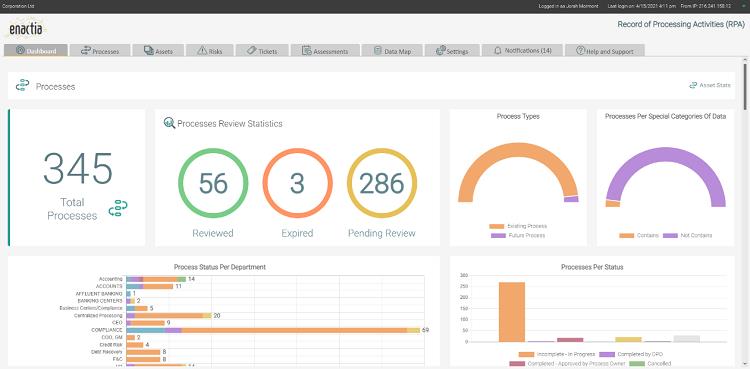Click the AFFLUENT BANKING label
750x369 pixels.
[99, 293]
